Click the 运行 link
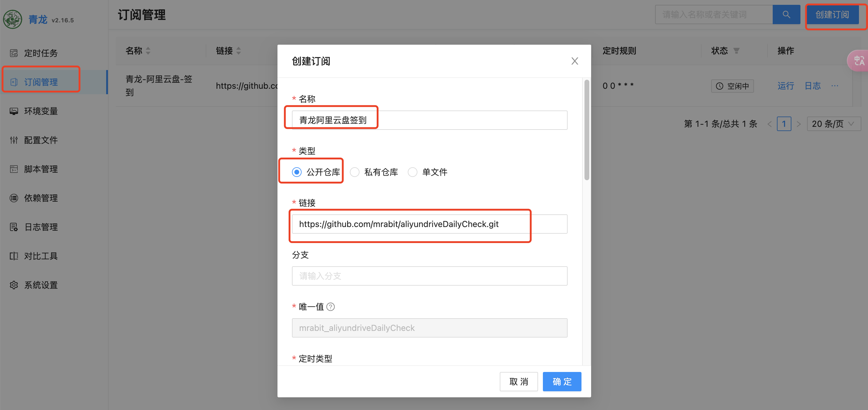 click(785, 86)
